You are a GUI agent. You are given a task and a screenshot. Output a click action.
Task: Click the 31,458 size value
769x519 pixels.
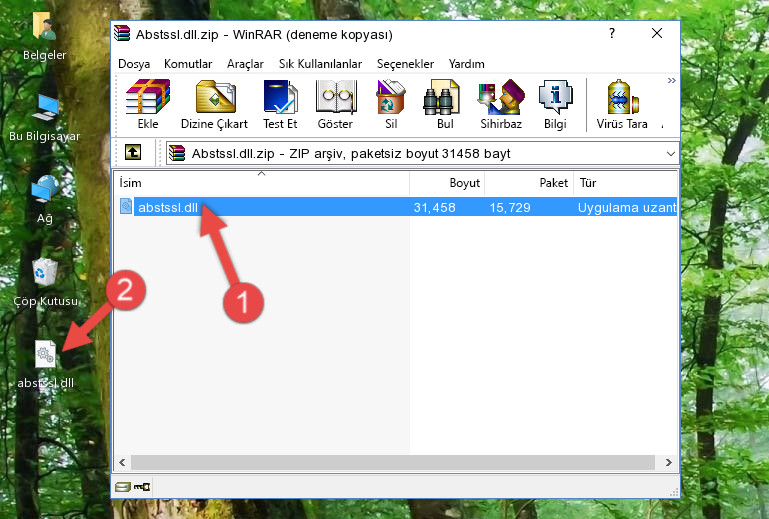click(434, 208)
